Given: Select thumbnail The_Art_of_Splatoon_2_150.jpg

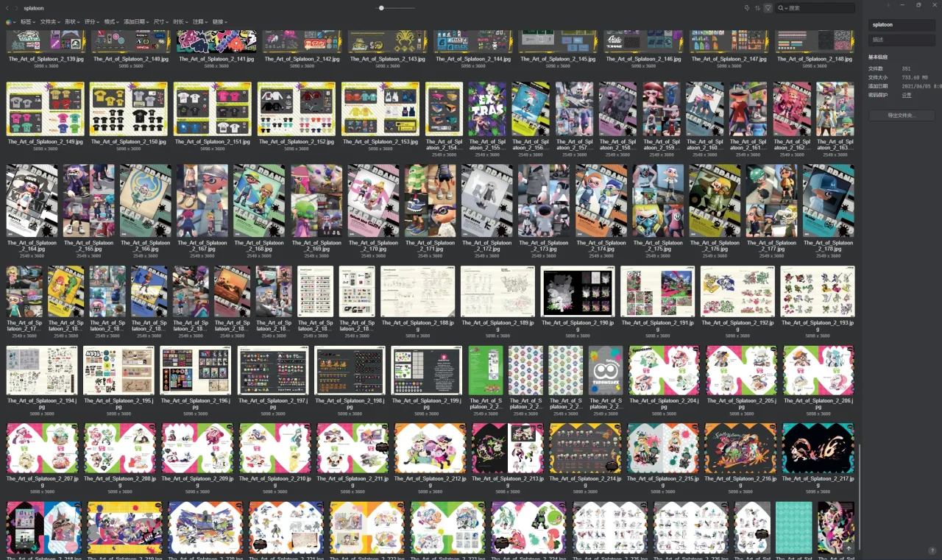Looking at the screenshot, I should [129, 109].
